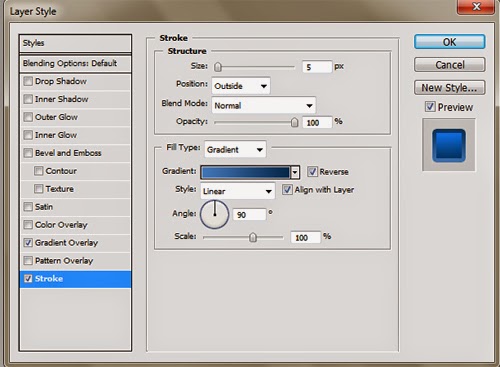Enable Outer Glow effect checkbox
This screenshot has height=367, width=500.
[x=28, y=117]
